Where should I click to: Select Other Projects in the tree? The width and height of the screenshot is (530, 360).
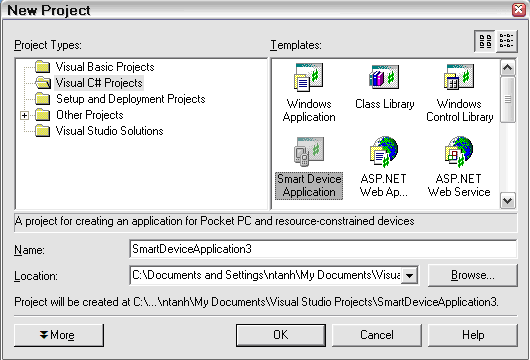[x=90, y=115]
